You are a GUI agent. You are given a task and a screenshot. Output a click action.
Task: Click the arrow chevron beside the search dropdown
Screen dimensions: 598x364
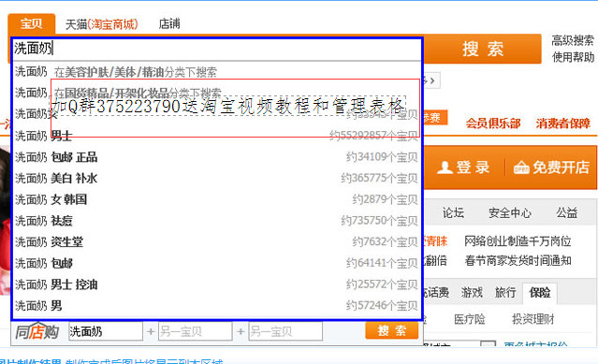click(x=432, y=80)
